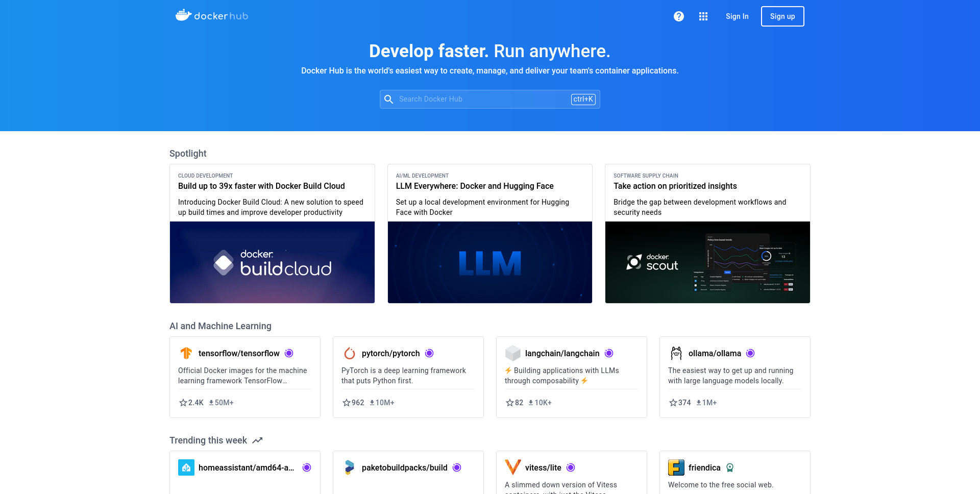The height and width of the screenshot is (494, 980).
Task: Click langchain's sponsored OSS badge icon
Action: [x=609, y=353]
